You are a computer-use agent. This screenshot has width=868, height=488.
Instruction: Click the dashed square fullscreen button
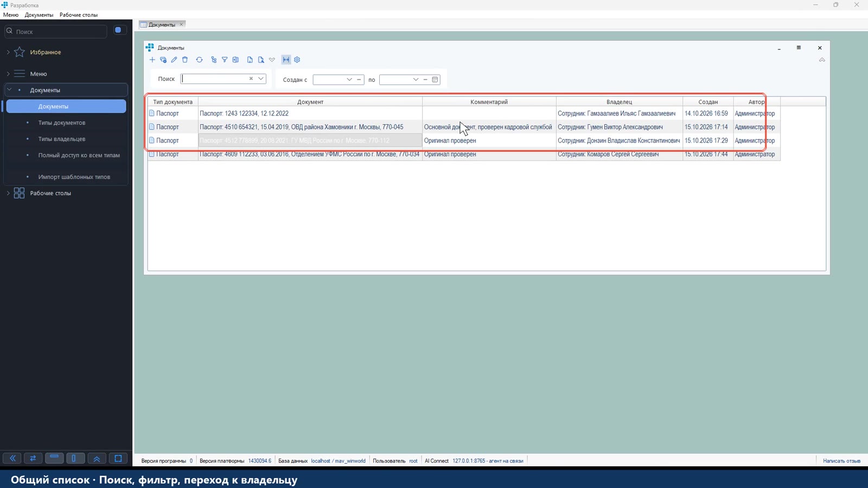click(x=118, y=458)
